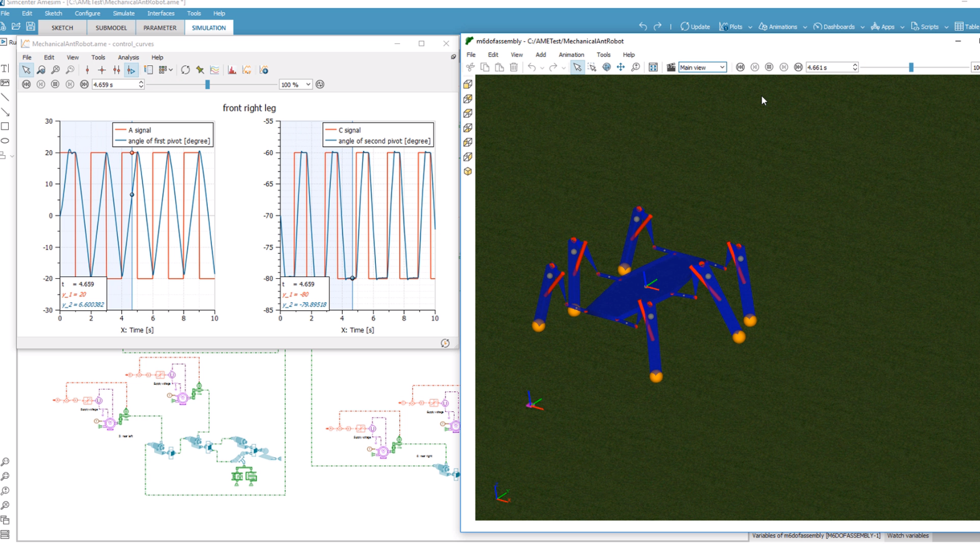Switch to the PARAMETER tab
This screenshot has width=980, height=550.
pyautogui.click(x=160, y=27)
